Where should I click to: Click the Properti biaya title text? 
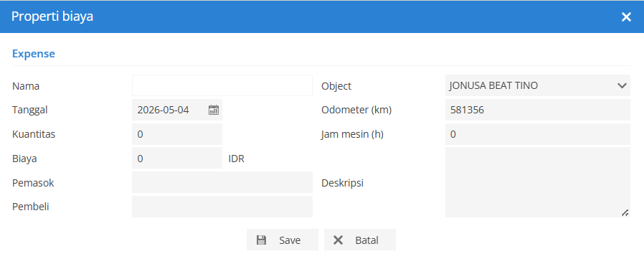click(52, 16)
